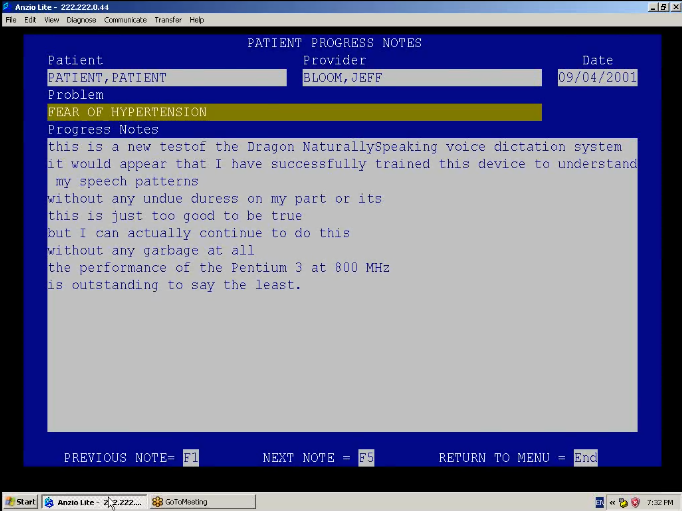Click the F5 next note key label
This screenshot has width=682, height=511.
pyautogui.click(x=366, y=458)
